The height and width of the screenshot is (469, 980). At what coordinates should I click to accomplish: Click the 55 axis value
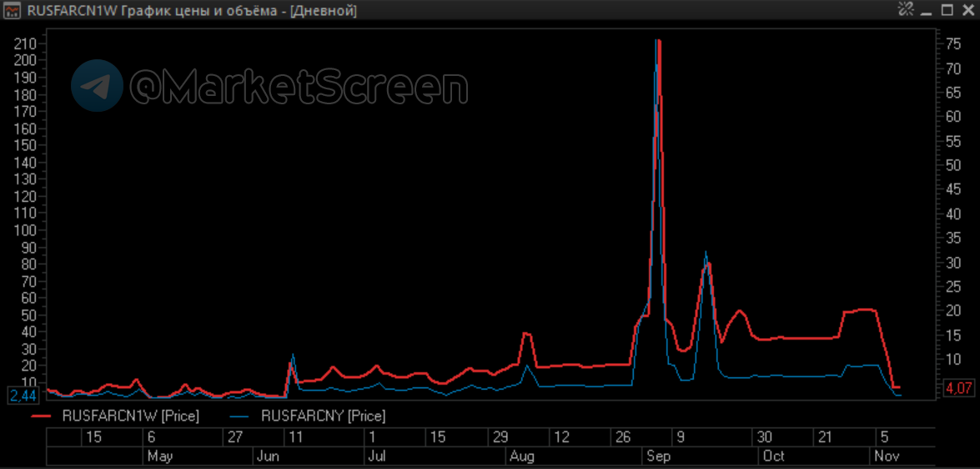click(x=953, y=141)
